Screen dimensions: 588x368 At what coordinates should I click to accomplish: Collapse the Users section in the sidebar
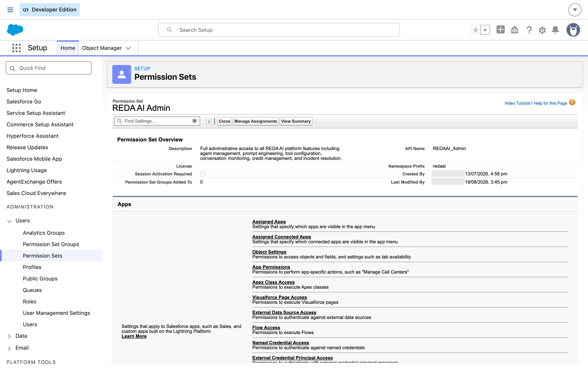[x=9, y=221]
